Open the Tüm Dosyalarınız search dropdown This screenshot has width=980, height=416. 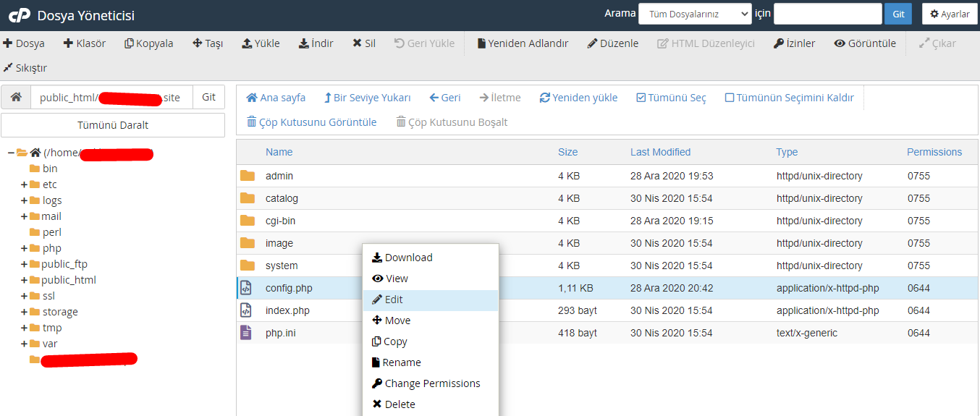[696, 14]
